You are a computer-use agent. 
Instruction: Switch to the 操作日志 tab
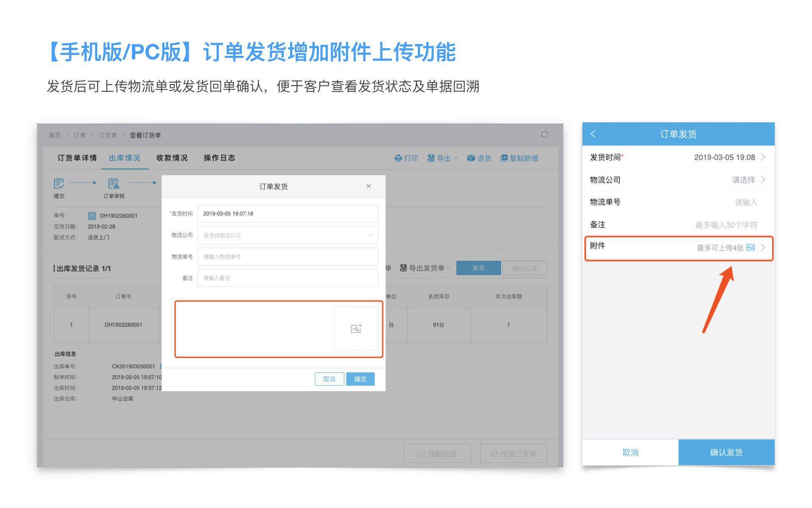[x=219, y=158]
